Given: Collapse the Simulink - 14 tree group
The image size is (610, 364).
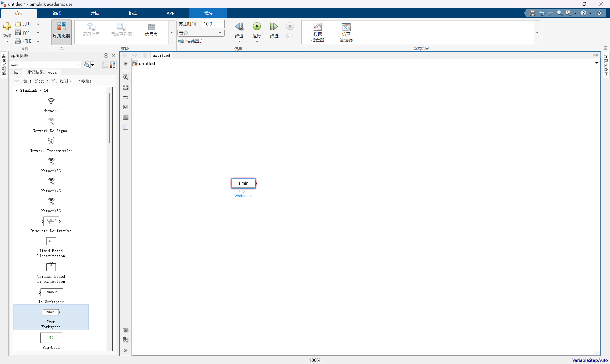Looking at the screenshot, I should [16, 91].
